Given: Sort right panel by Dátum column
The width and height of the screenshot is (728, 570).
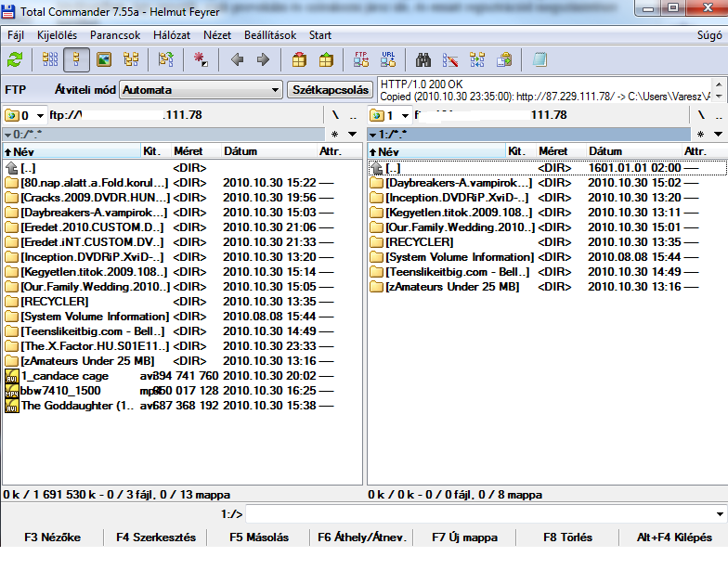Looking at the screenshot, I should (634, 151).
